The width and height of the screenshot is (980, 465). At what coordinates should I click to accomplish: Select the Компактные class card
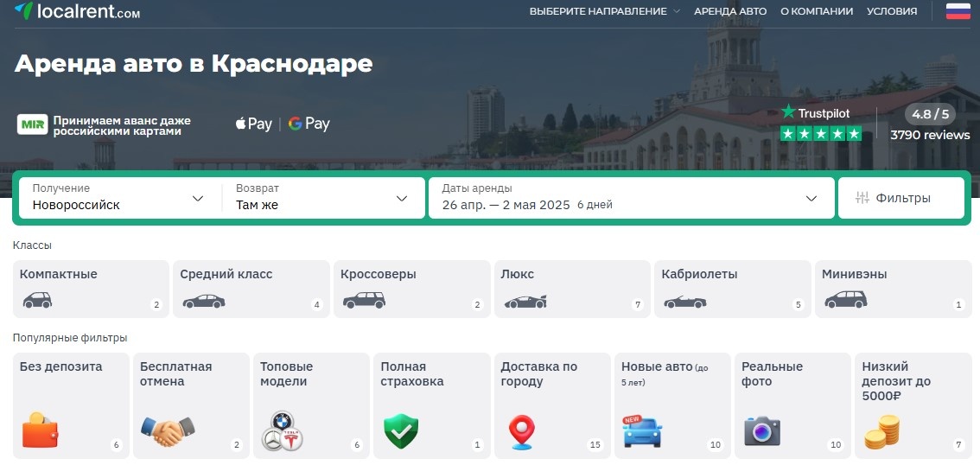coord(92,289)
